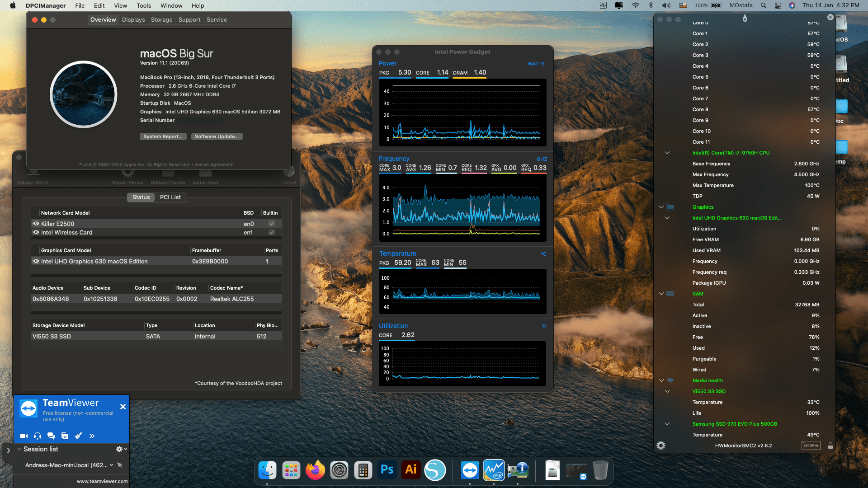Close TeamViewer panel with X
The image size is (868, 488).
click(x=123, y=407)
